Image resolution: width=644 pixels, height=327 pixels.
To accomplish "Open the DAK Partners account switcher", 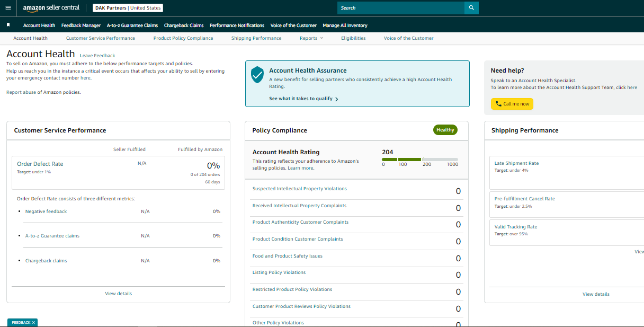I will coord(128,8).
